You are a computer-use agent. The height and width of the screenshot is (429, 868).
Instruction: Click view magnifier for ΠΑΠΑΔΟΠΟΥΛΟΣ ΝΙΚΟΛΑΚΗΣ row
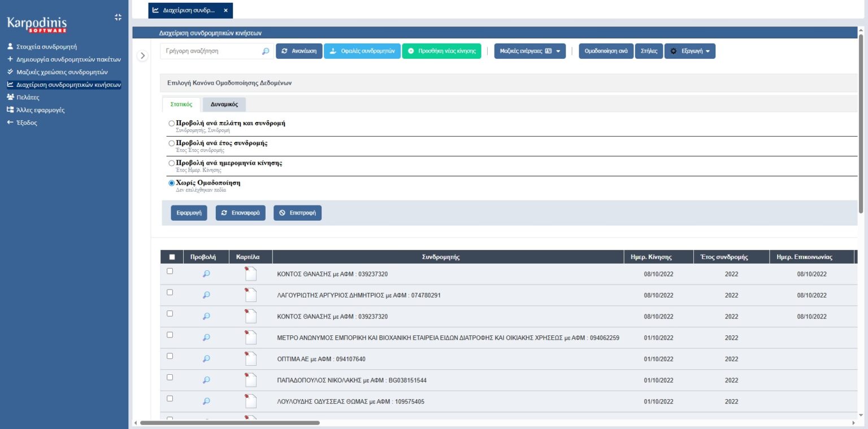click(206, 380)
